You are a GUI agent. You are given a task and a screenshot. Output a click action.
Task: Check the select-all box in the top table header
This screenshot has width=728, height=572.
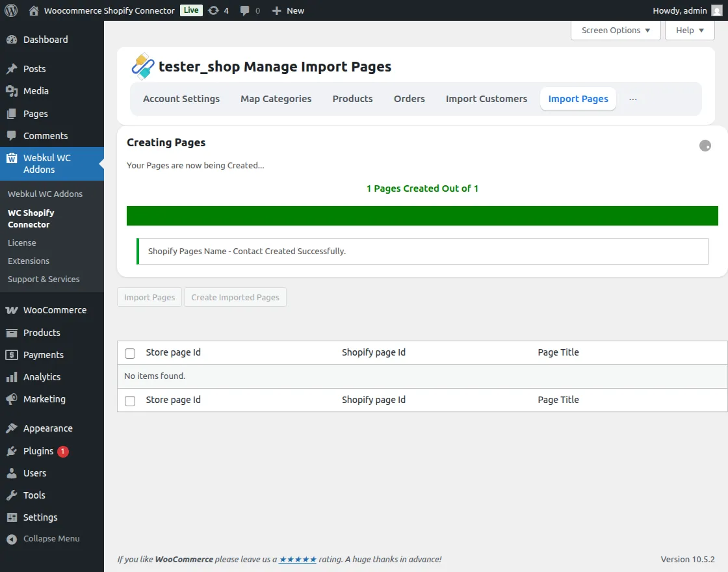click(x=129, y=353)
